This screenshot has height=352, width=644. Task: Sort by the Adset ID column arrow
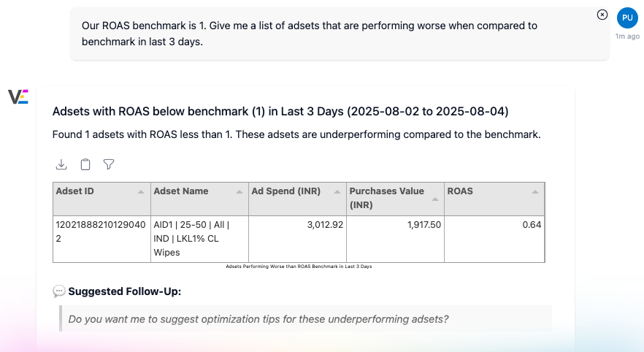(140, 191)
